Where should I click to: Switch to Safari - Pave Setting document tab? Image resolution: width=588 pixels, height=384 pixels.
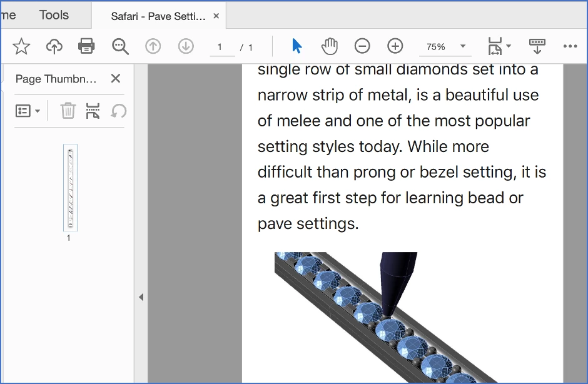(x=158, y=16)
